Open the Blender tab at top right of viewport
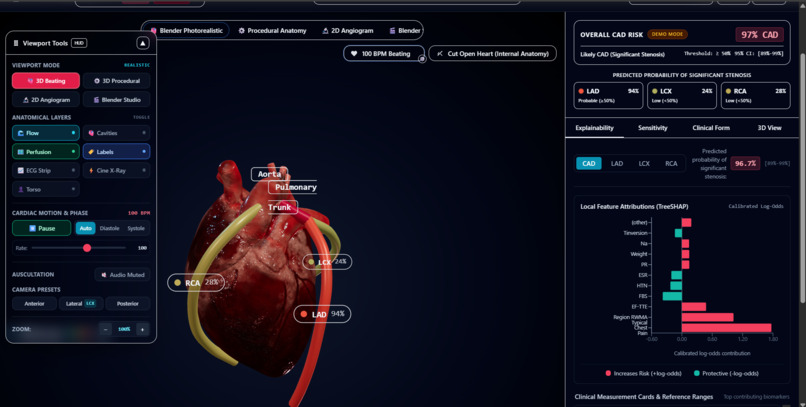Screen dimensions: 806x407 click(405, 30)
